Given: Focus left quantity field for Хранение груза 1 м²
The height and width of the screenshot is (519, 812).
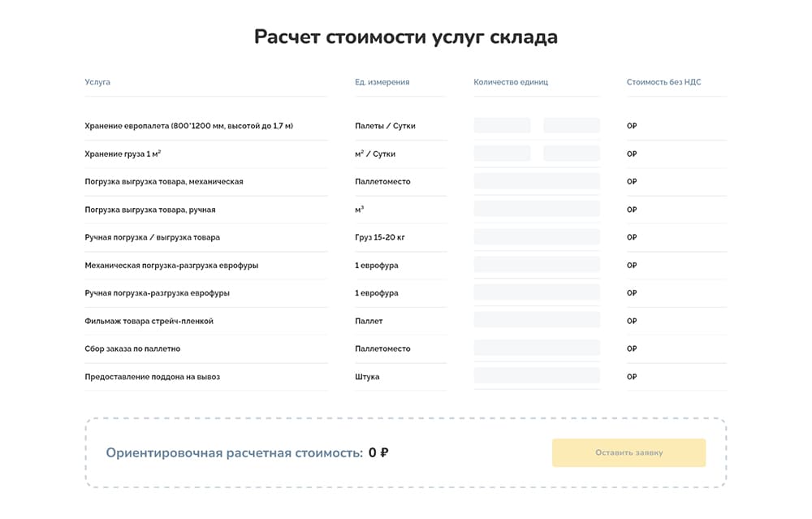Looking at the screenshot, I should (x=502, y=154).
